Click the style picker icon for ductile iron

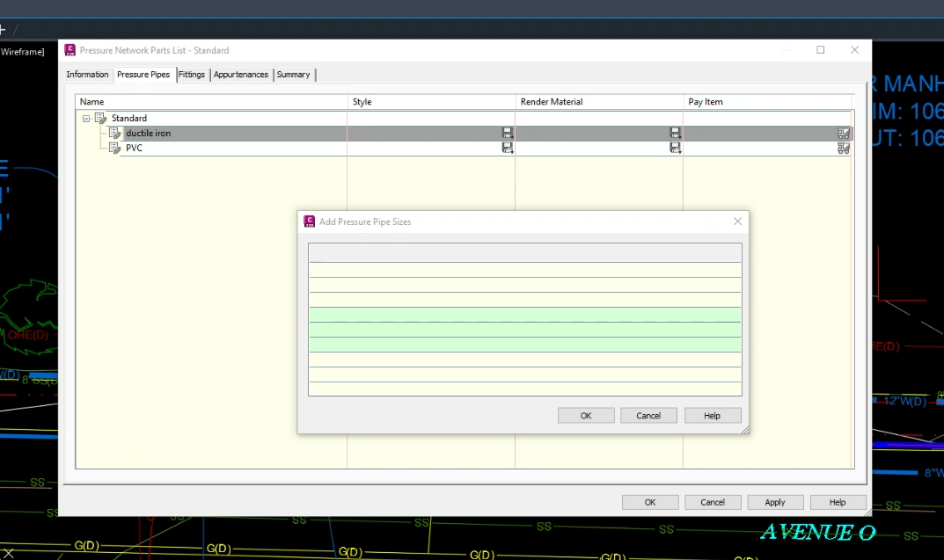pyautogui.click(x=508, y=133)
